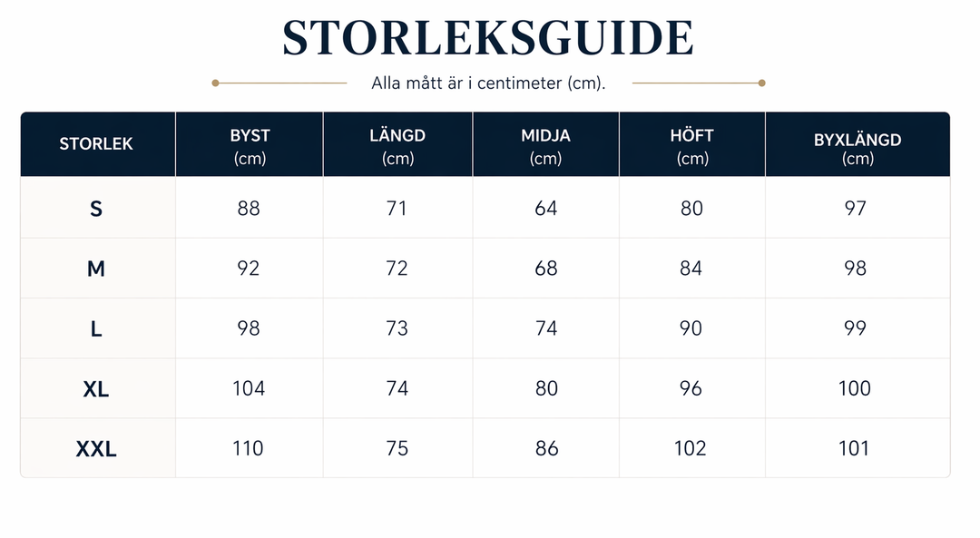Select length value 75 for size XXL
The height and width of the screenshot is (538, 980).
(x=397, y=449)
